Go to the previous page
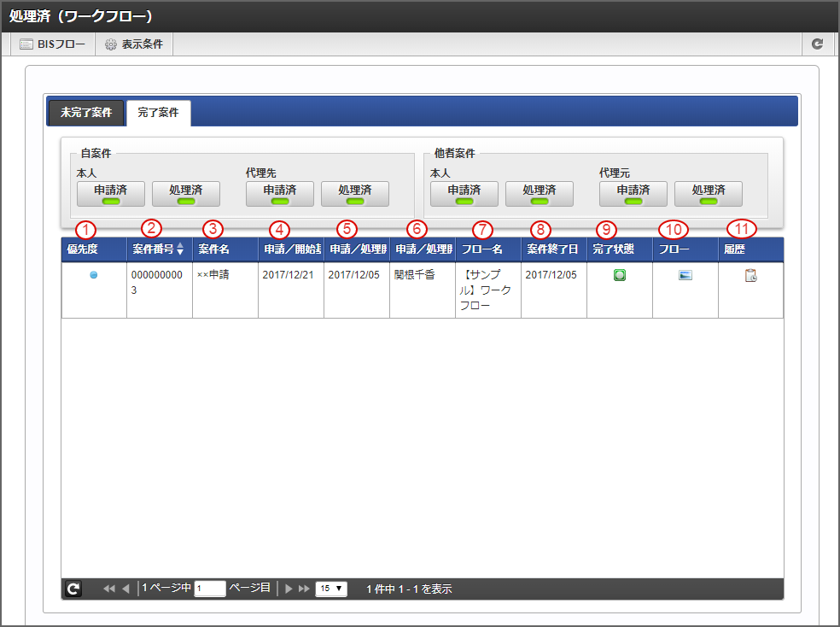This screenshot has width=840, height=627. tap(125, 589)
